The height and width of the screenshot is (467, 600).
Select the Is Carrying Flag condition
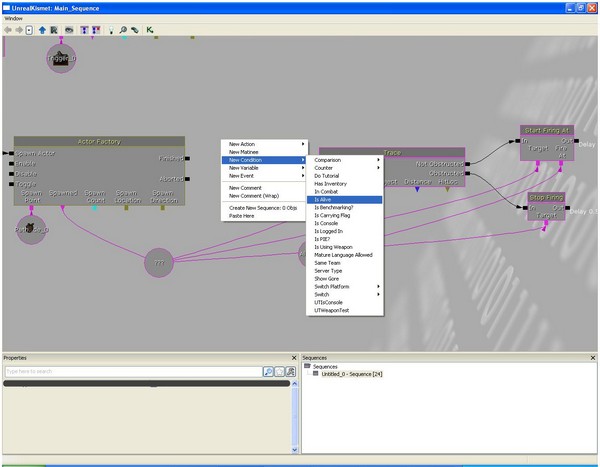click(344, 215)
